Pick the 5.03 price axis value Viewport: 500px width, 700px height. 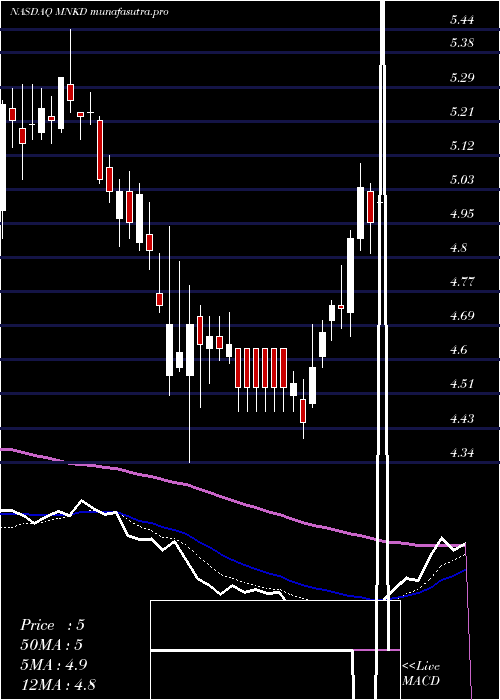click(x=461, y=179)
